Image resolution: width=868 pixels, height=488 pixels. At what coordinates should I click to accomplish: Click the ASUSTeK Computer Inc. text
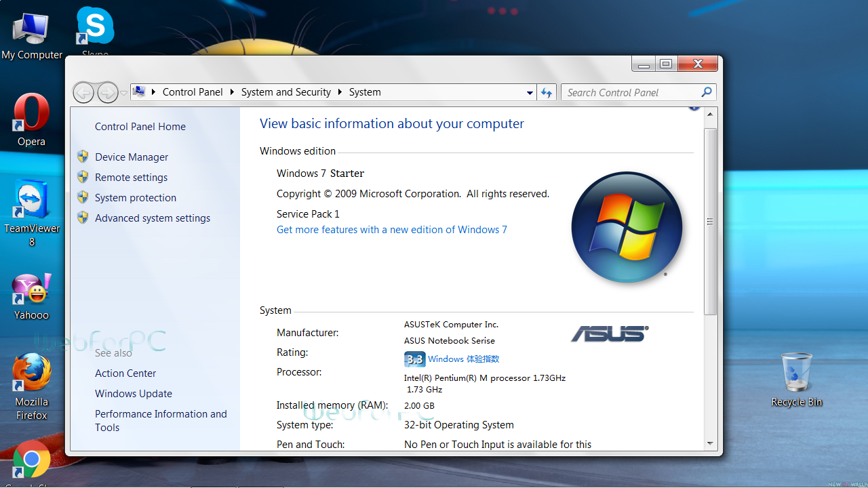(451, 325)
